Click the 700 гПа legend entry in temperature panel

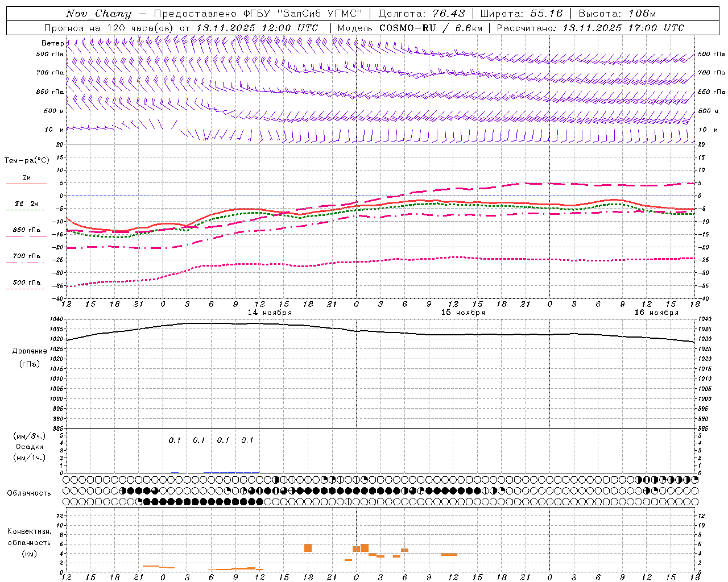tap(27, 256)
